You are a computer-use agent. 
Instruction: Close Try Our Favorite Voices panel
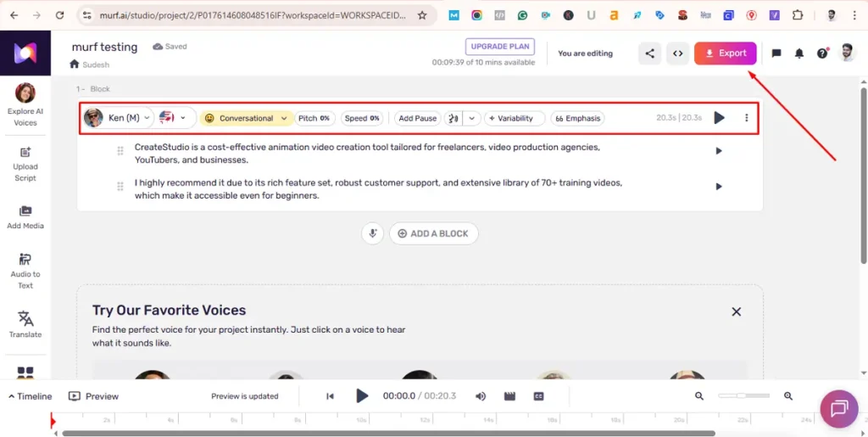click(737, 311)
